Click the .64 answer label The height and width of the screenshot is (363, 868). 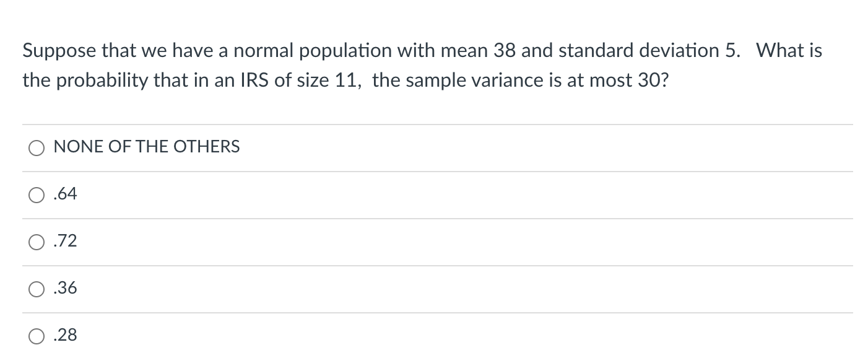64,195
